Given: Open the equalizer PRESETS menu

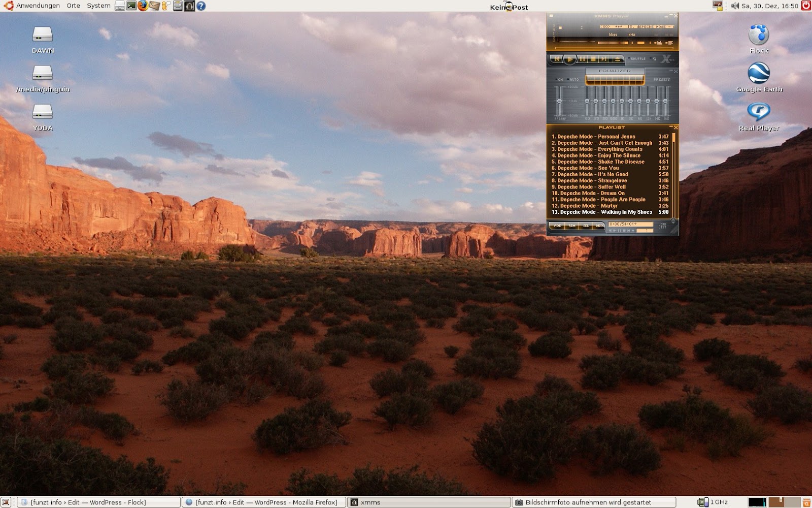Looking at the screenshot, I should pos(661,80).
